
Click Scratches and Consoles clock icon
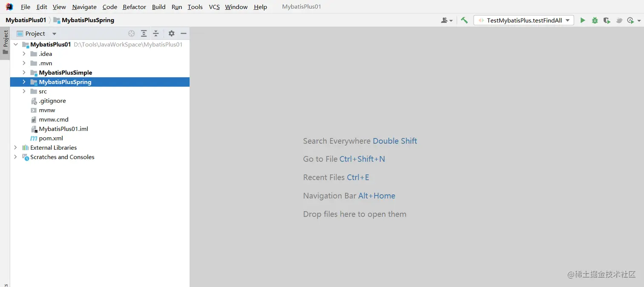coord(26,157)
